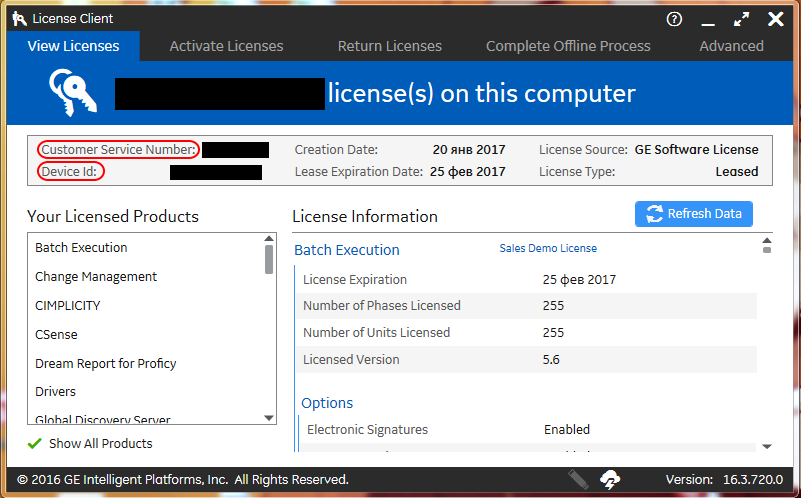Click the Electronic Signatures option row
The height and width of the screenshot is (498, 801).
pyautogui.click(x=527, y=430)
